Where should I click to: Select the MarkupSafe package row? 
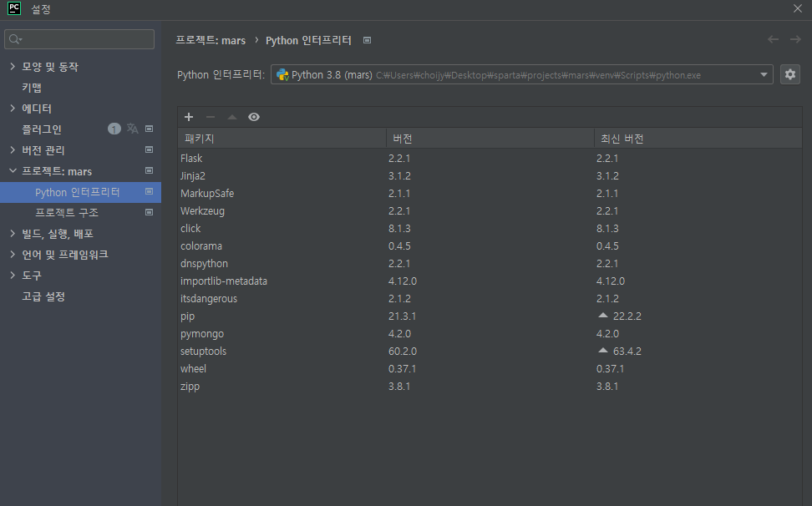pyautogui.click(x=490, y=194)
